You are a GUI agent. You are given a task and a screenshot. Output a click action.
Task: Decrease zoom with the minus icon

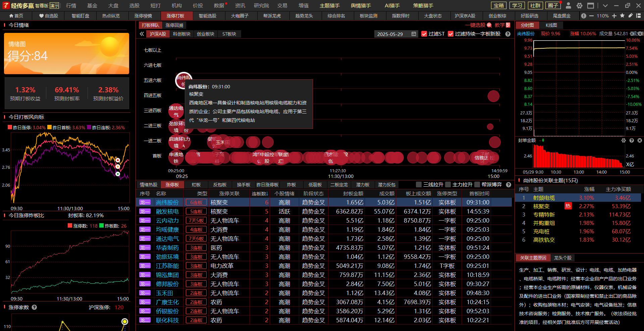[x=591, y=16]
